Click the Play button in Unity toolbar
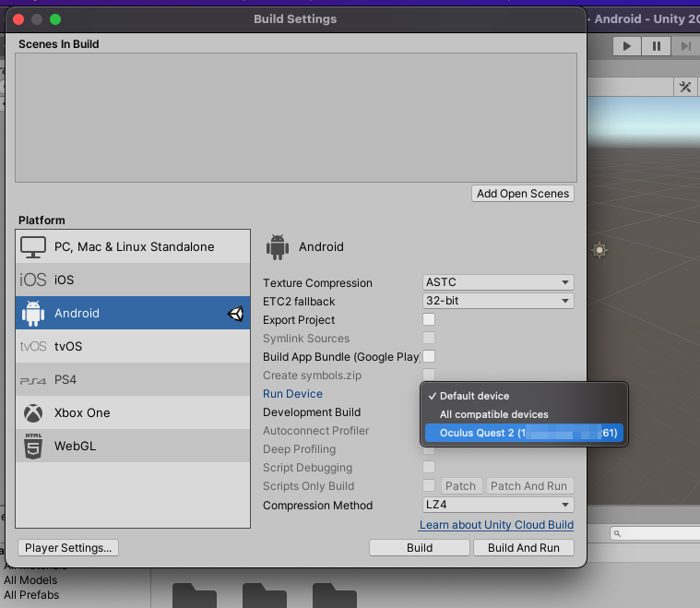 [627, 46]
